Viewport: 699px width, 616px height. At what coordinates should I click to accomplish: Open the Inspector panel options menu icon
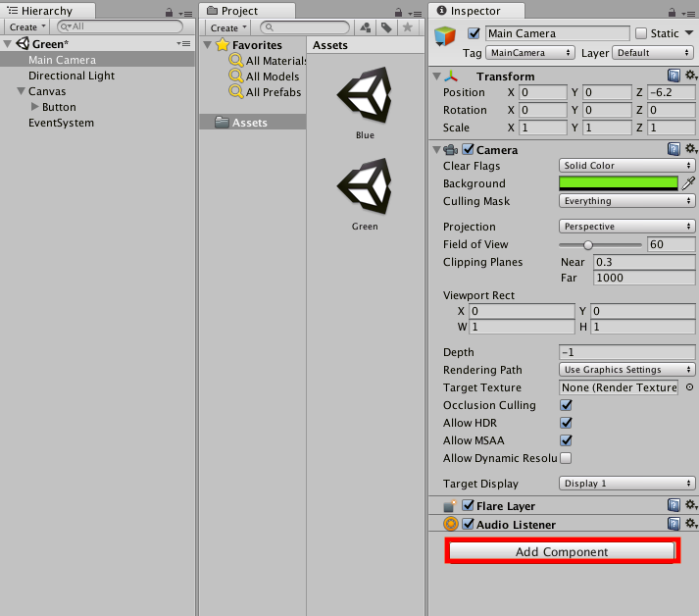click(x=688, y=14)
